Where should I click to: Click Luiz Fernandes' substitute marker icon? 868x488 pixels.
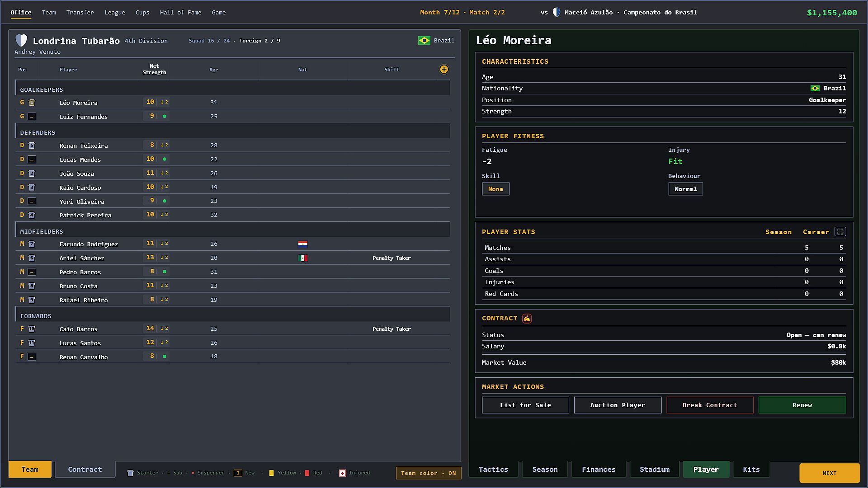pos(32,117)
